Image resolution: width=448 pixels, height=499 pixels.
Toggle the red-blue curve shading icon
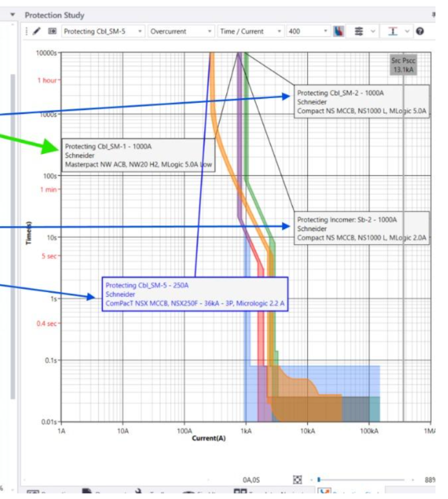[339, 31]
